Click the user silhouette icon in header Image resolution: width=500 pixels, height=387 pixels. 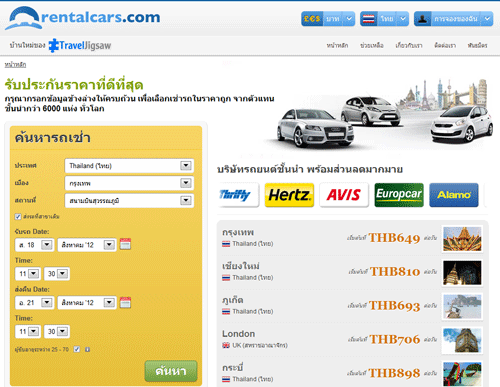pos(423,19)
